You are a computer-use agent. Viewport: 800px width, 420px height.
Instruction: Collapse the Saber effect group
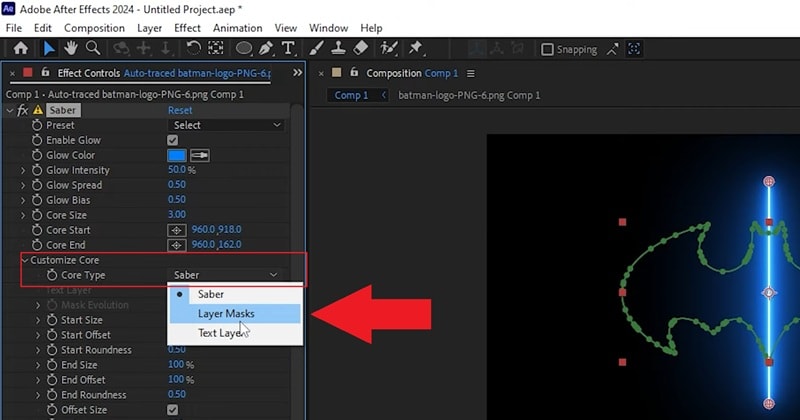(x=10, y=110)
